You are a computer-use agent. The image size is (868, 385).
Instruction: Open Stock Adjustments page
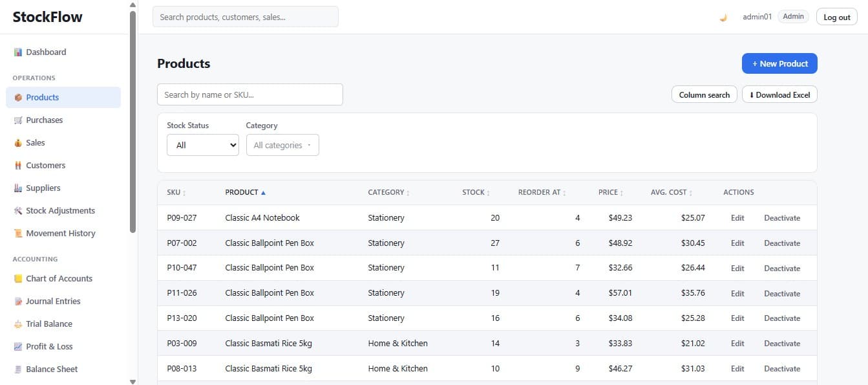[x=63, y=210]
